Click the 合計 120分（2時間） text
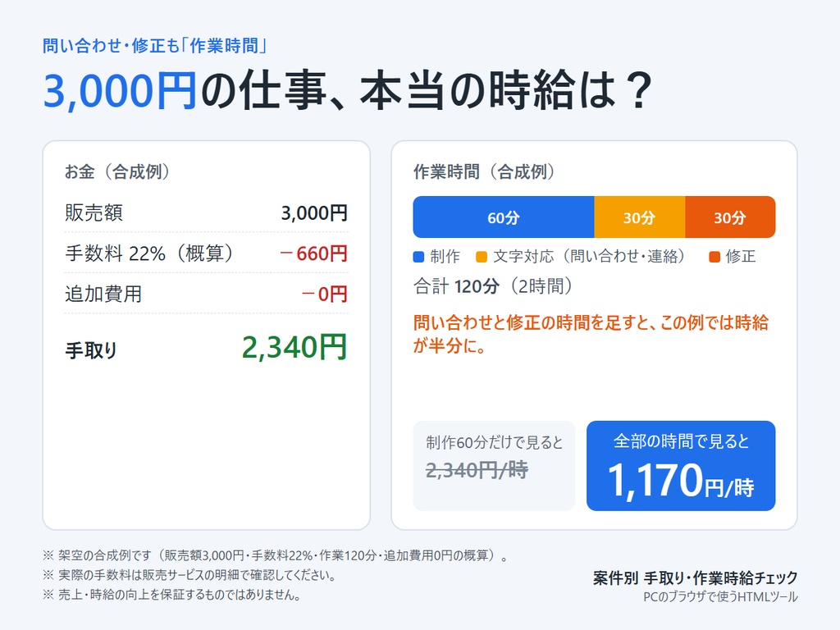The height and width of the screenshot is (630, 840). [x=493, y=286]
